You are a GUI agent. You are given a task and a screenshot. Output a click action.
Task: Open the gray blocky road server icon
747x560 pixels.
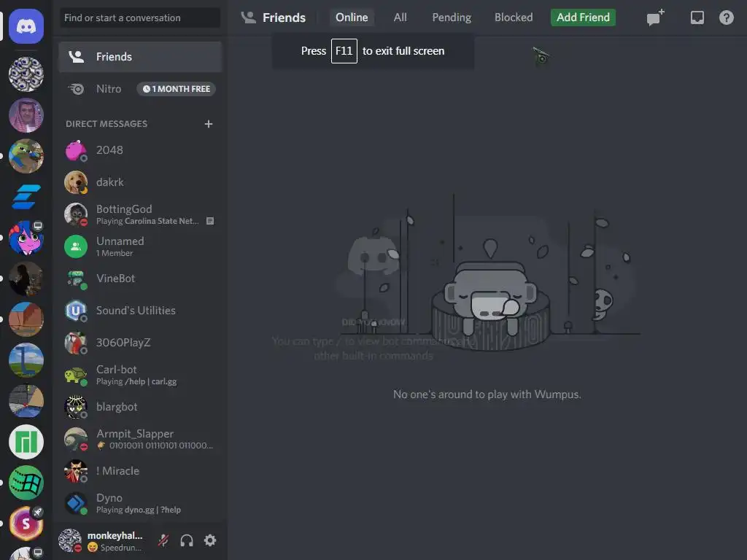pyautogui.click(x=26, y=401)
